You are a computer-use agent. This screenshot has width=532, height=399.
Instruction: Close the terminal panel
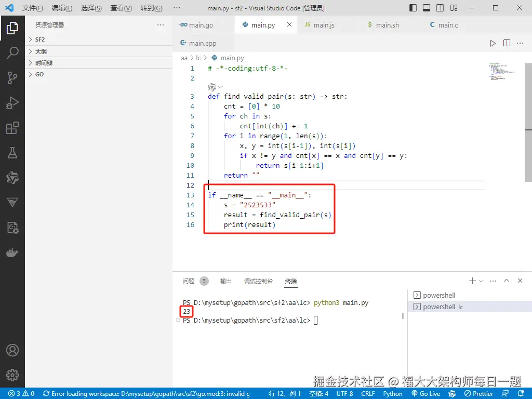click(520, 281)
